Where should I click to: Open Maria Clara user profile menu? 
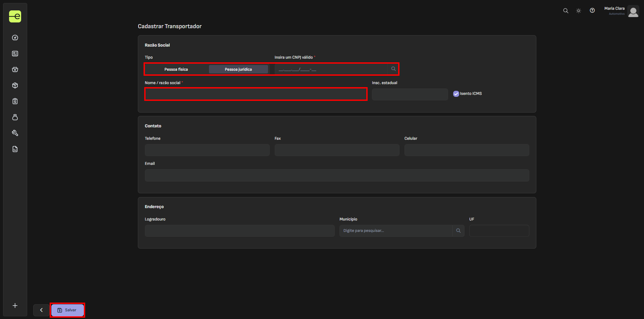(633, 11)
